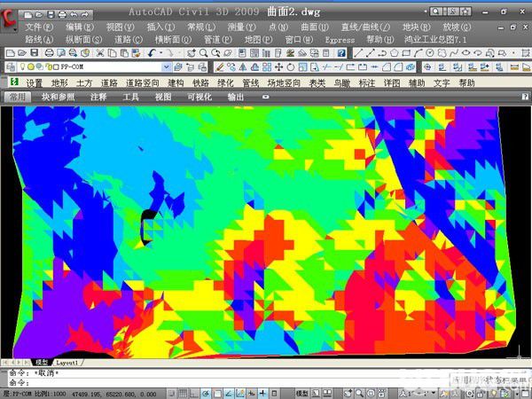Select the Rectangle draw tool
The width and height of the screenshot is (532, 399).
[x=406, y=53]
